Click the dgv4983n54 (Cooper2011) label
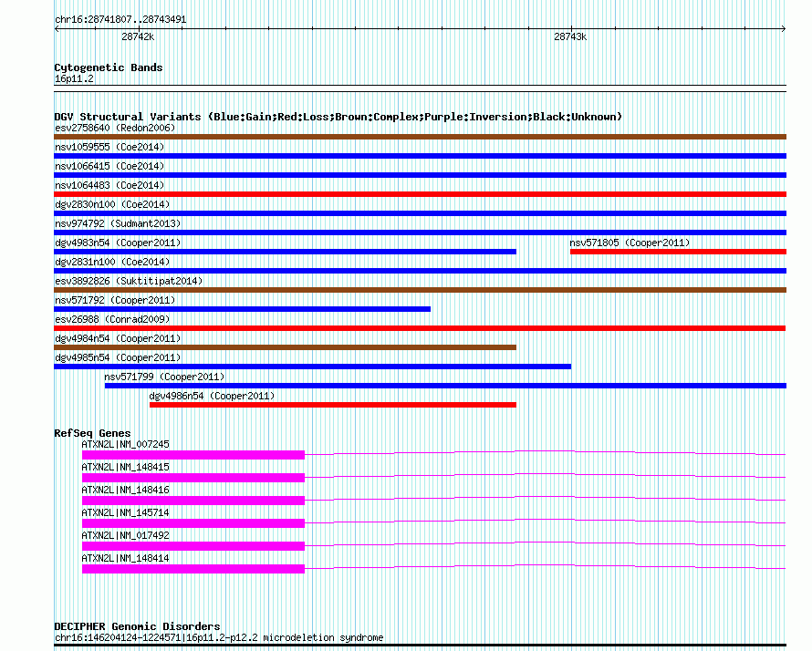812x651 pixels. 118,243
